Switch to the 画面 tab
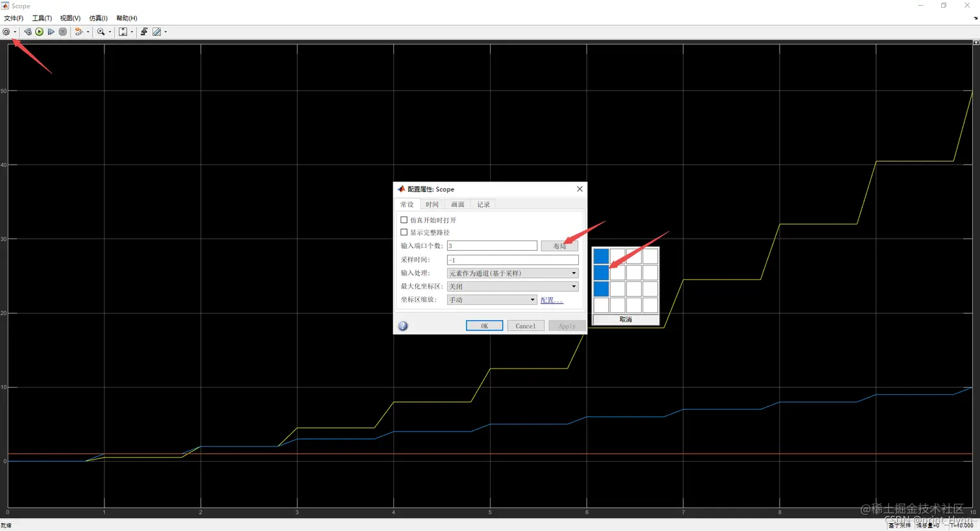 (x=458, y=204)
